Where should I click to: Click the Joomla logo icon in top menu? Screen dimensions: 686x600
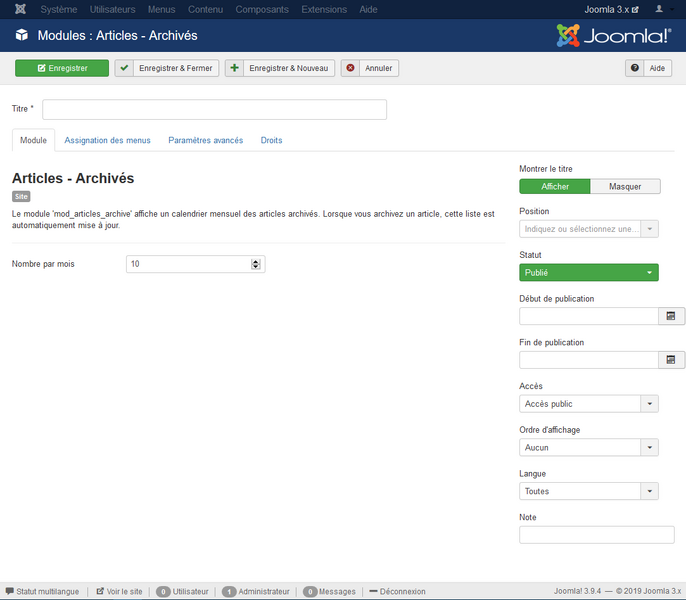[x=21, y=9]
